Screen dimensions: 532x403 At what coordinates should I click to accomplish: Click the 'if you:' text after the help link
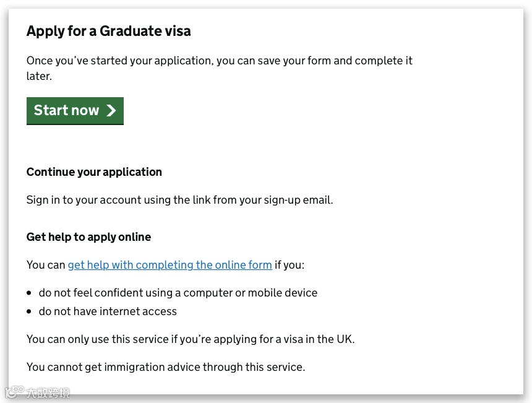[x=290, y=265]
